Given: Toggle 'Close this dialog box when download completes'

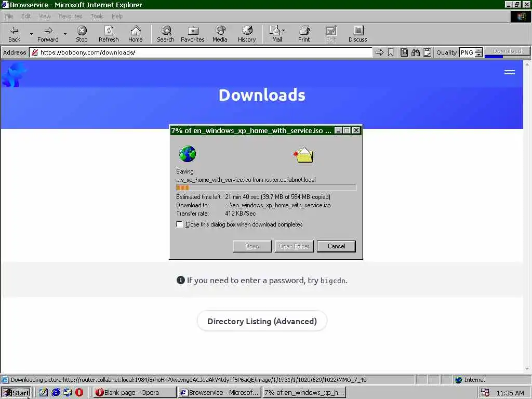Looking at the screenshot, I should pyautogui.click(x=179, y=224).
